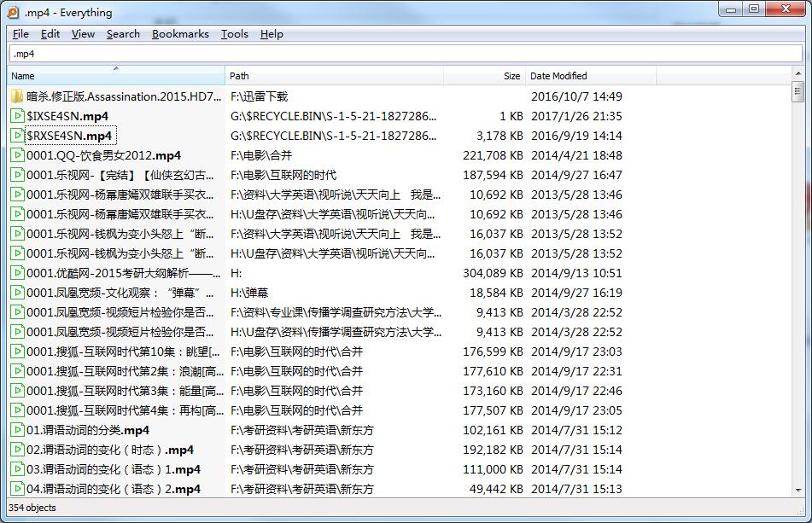Open the File menu
The width and height of the screenshot is (812, 523).
(20, 34)
